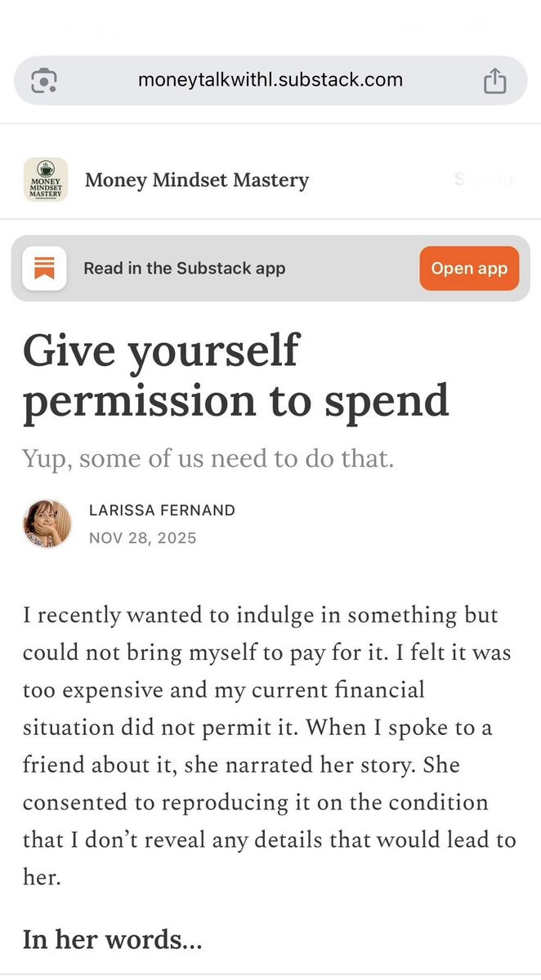Open Larissa Fernand's avatar photo
The height and width of the screenshot is (980, 541).
click(47, 523)
